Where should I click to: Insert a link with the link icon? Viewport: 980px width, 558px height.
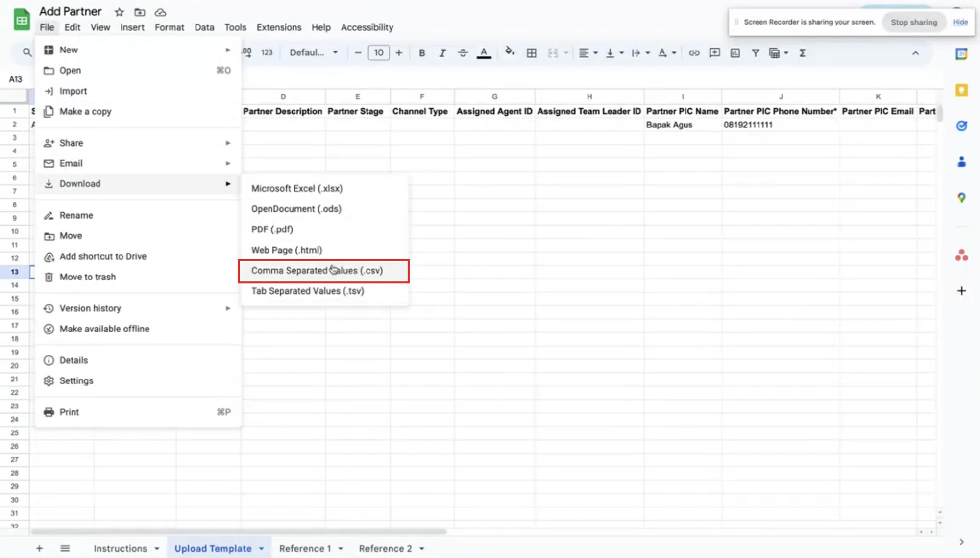(x=694, y=53)
